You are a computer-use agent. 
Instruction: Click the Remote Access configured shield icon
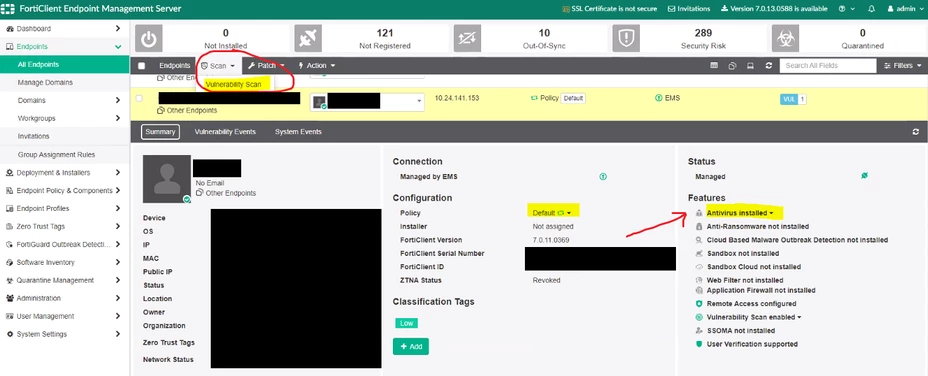pyautogui.click(x=699, y=304)
